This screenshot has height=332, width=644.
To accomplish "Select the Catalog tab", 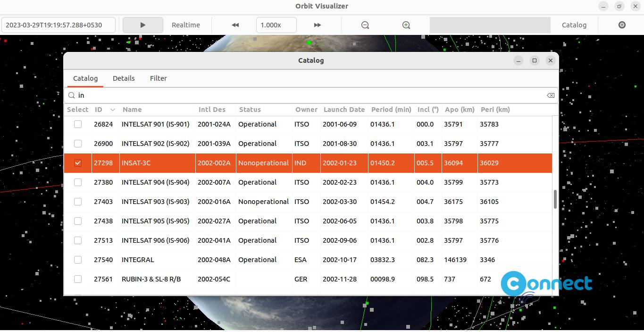I will [85, 78].
